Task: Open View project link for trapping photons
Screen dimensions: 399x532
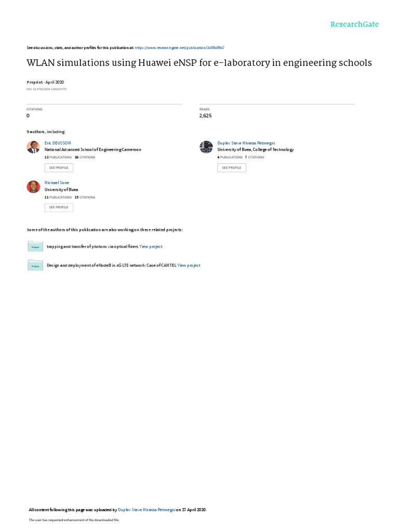Action: click(x=151, y=247)
